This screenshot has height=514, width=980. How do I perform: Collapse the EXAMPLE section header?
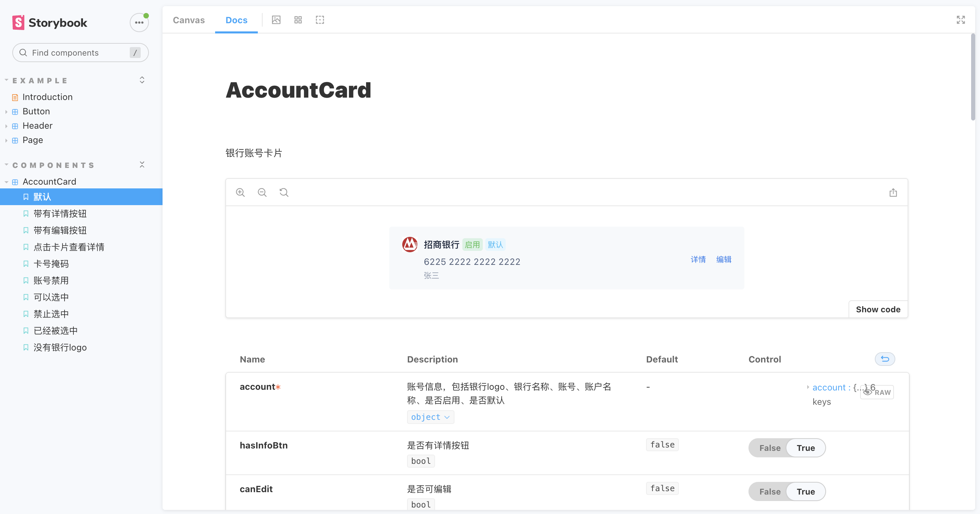point(40,80)
